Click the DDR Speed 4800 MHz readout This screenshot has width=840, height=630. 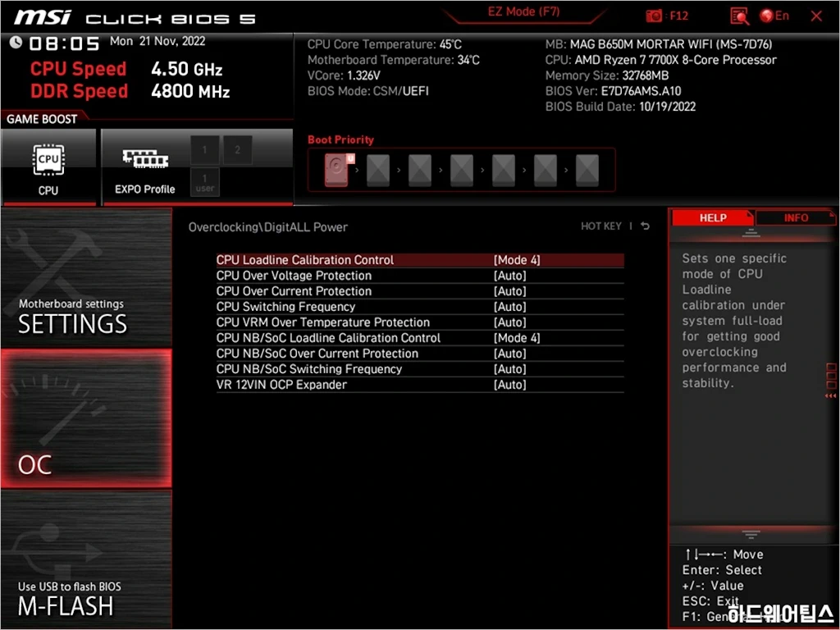click(x=130, y=91)
